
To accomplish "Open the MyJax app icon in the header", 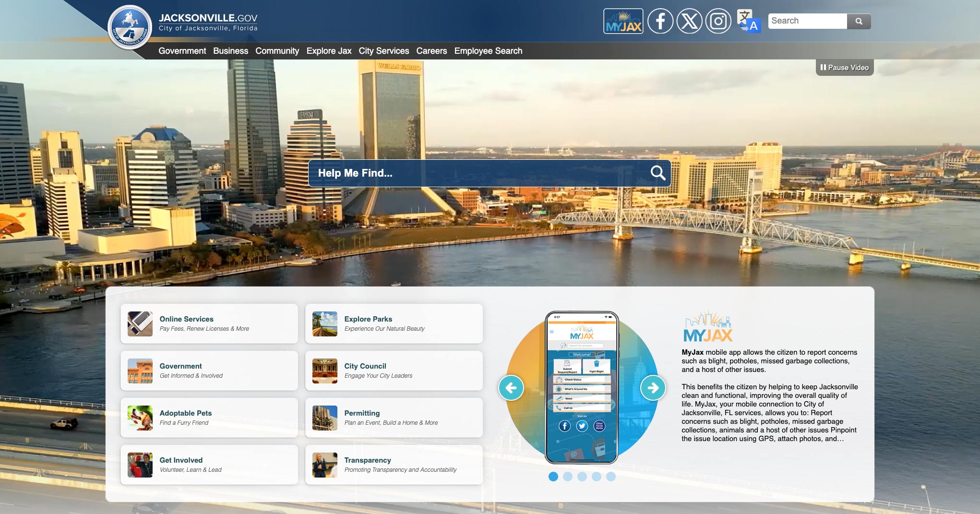I will [x=623, y=21].
